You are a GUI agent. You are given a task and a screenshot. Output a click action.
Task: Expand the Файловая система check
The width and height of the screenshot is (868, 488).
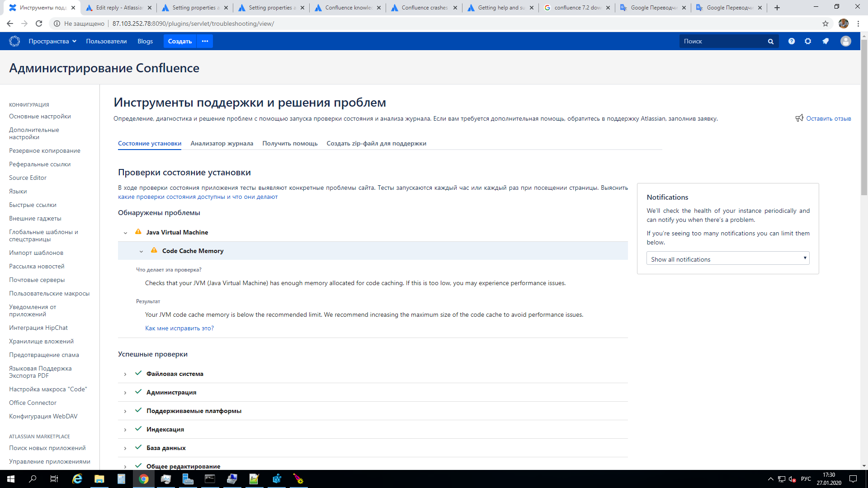(x=125, y=374)
